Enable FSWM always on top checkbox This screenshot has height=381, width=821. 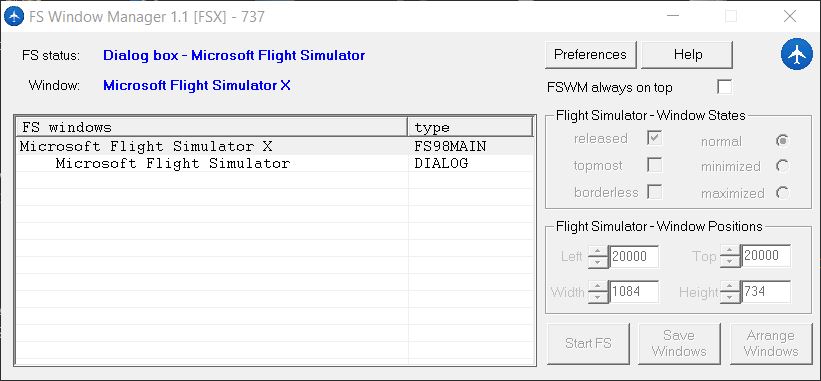[725, 87]
